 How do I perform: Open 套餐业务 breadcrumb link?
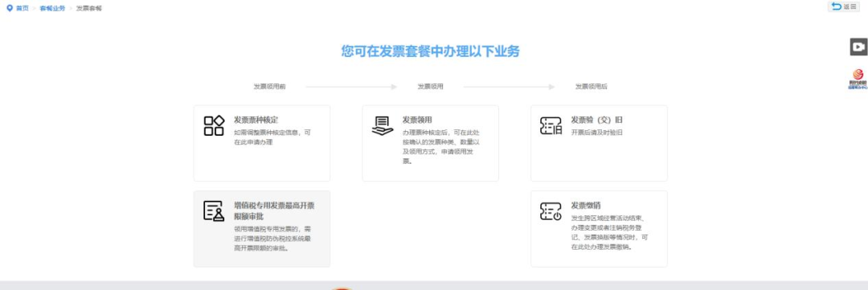pos(52,8)
